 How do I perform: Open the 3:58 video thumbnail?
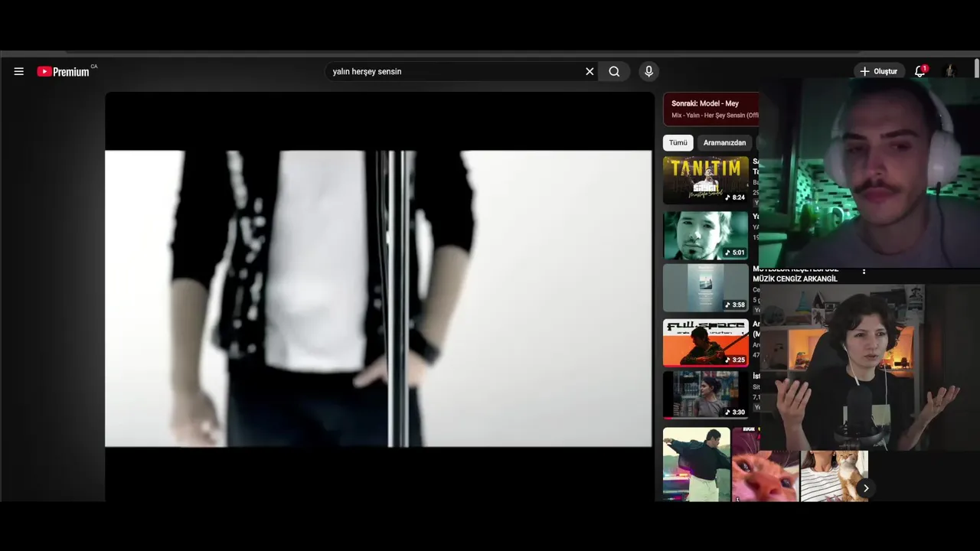click(x=706, y=288)
